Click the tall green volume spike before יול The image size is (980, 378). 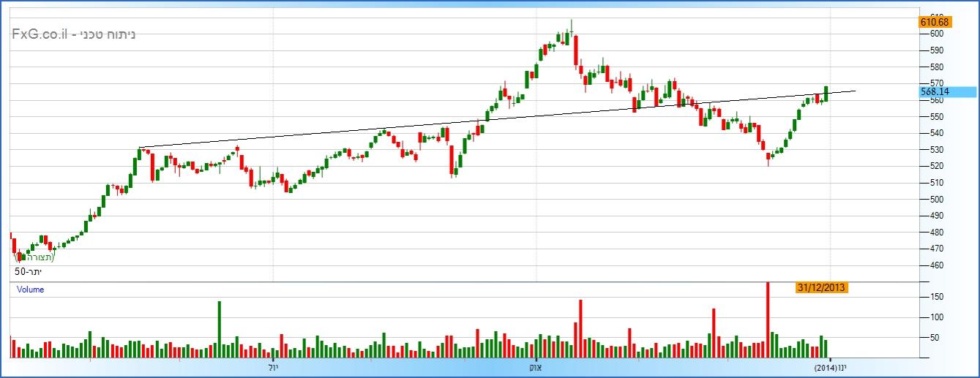coord(219,329)
